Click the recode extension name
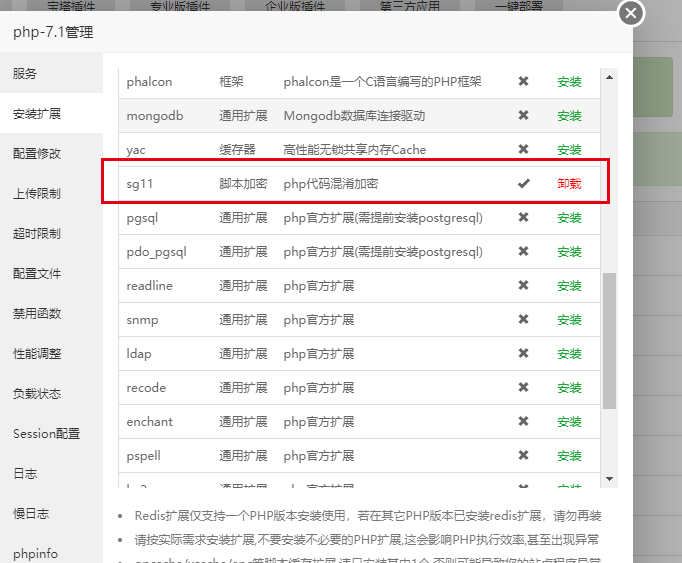The width and height of the screenshot is (682, 563). 146,388
